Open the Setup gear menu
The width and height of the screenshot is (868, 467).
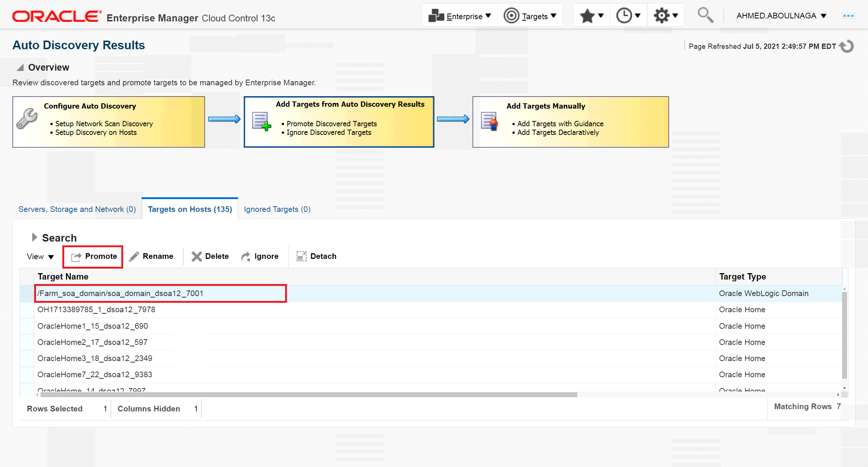point(665,16)
